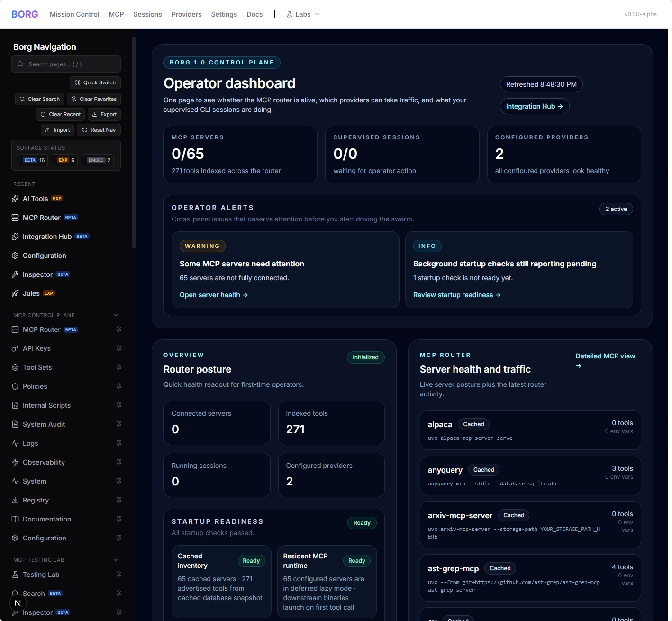Click the Testing Lab flask icon
Screen dimensions: 672x621
point(15,575)
